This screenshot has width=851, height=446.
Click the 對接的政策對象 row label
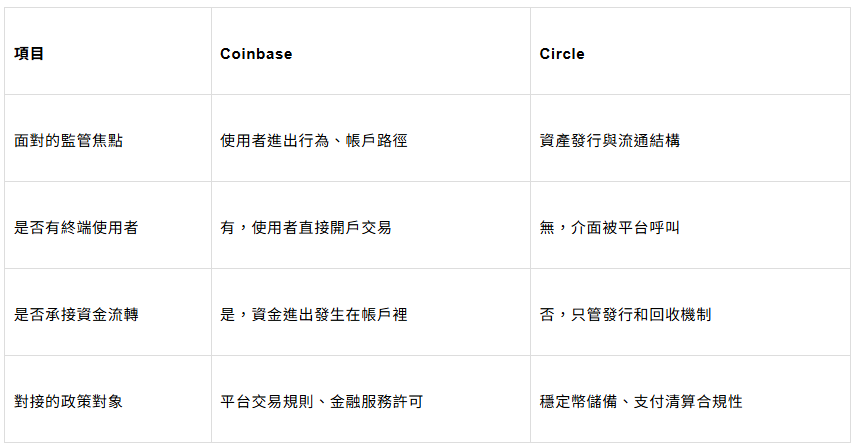point(69,402)
